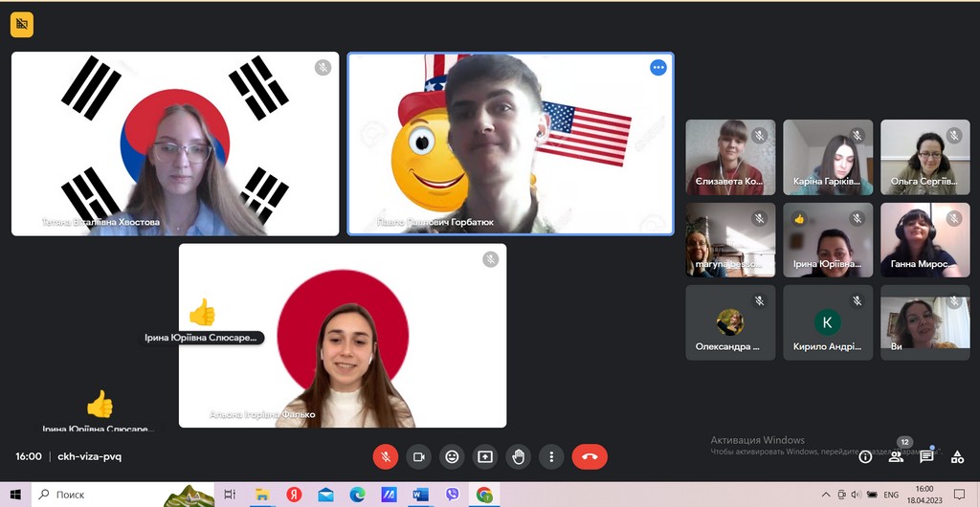Unmute the microphone in the call controls

385,457
